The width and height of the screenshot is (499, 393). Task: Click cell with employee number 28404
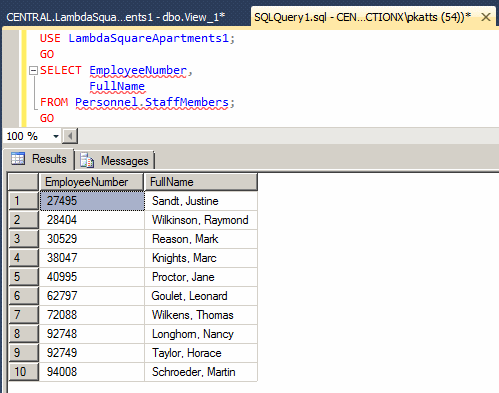coord(92,220)
